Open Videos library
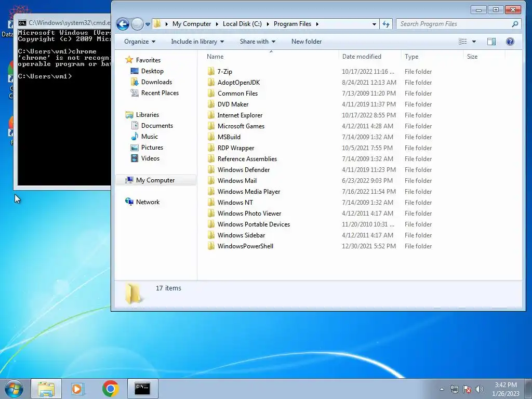Image resolution: width=532 pixels, height=399 pixels. [x=150, y=158]
